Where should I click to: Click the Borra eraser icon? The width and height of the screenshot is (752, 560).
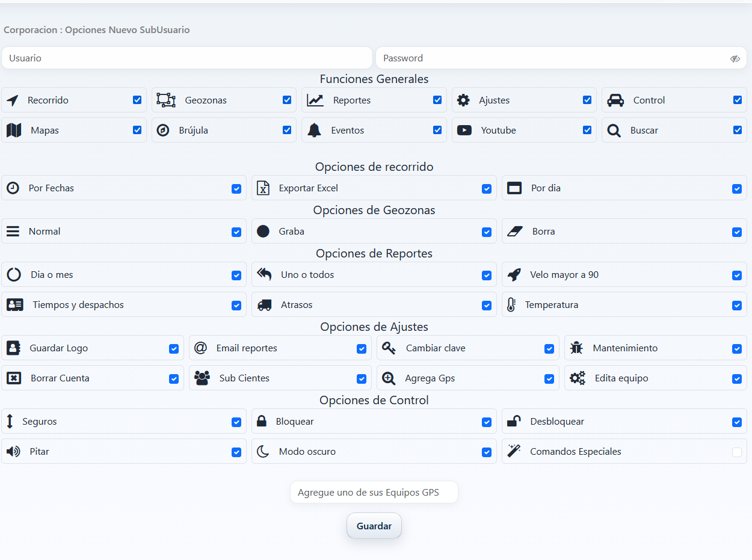[515, 232]
